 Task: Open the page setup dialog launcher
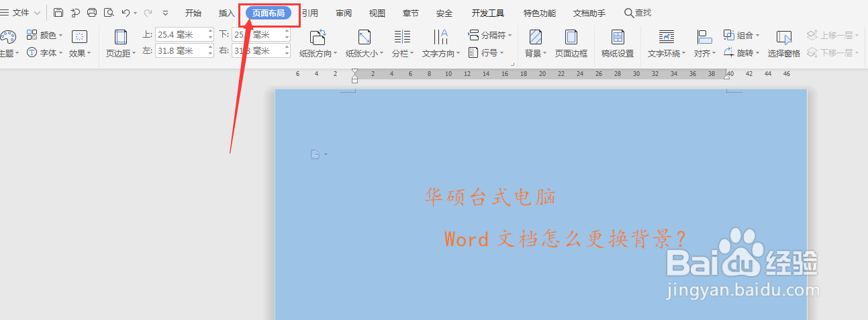coord(513,65)
